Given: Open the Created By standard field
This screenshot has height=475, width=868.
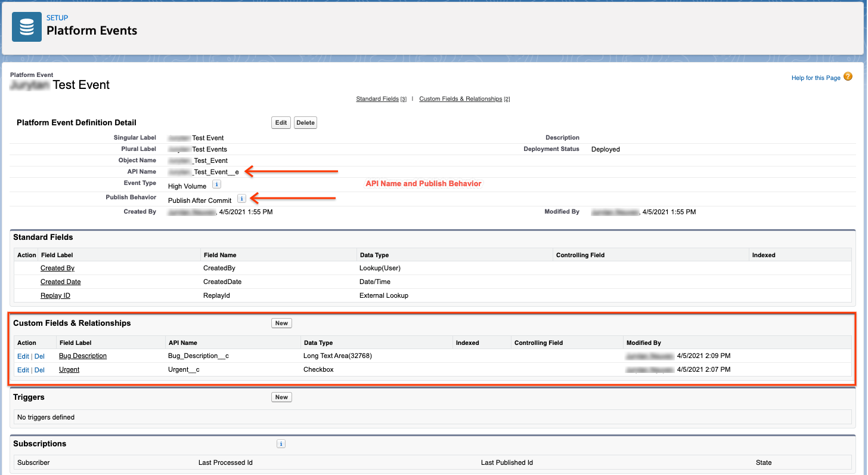Looking at the screenshot, I should tap(57, 269).
